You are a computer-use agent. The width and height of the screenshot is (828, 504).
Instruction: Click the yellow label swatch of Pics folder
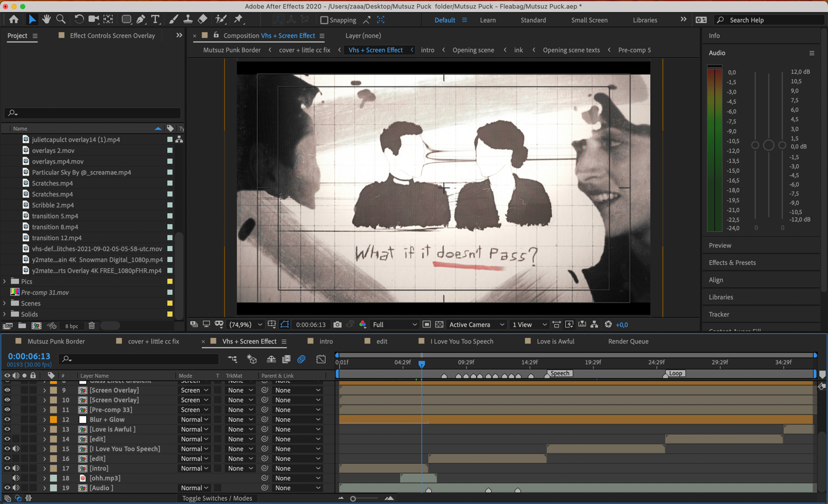coord(170,282)
